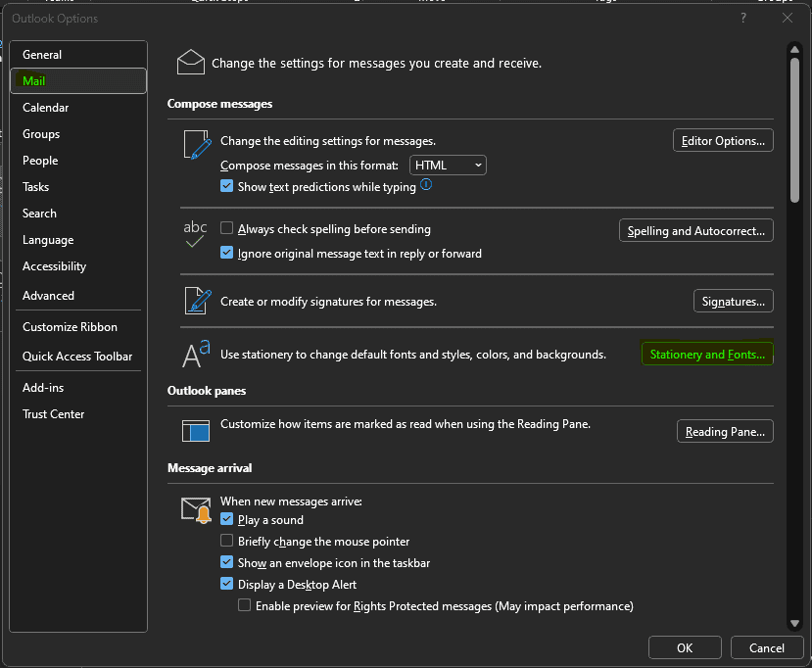Open Spelling and Autocorrect settings

(696, 230)
